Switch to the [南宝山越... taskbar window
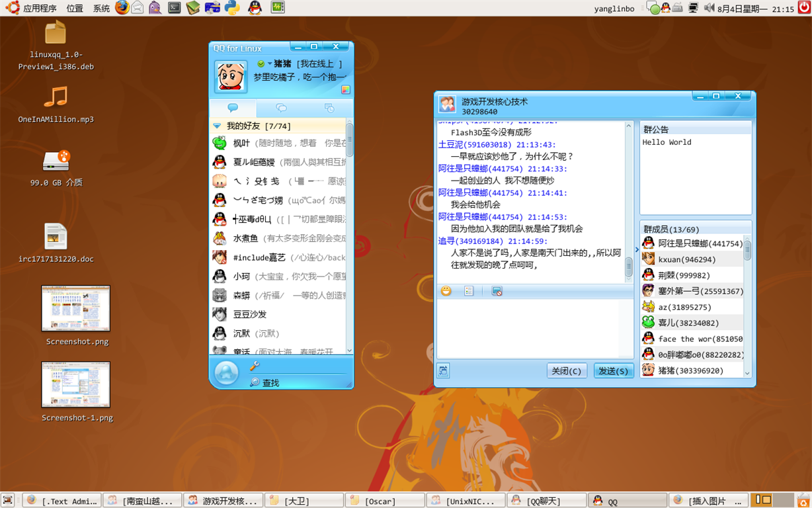 point(141,501)
